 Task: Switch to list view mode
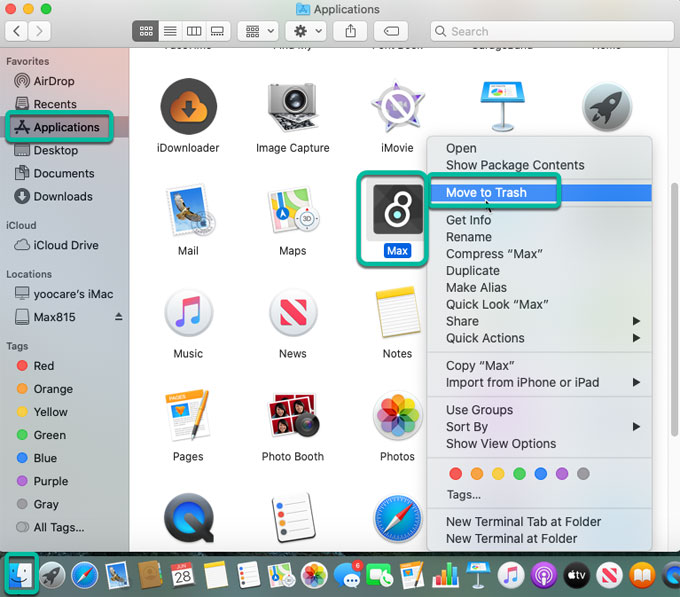[169, 31]
